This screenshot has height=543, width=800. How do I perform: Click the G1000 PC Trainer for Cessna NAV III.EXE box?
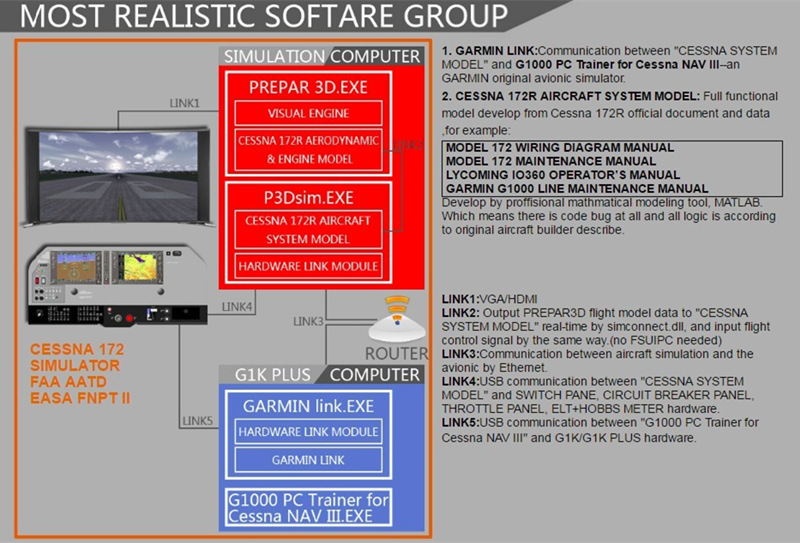(308, 508)
